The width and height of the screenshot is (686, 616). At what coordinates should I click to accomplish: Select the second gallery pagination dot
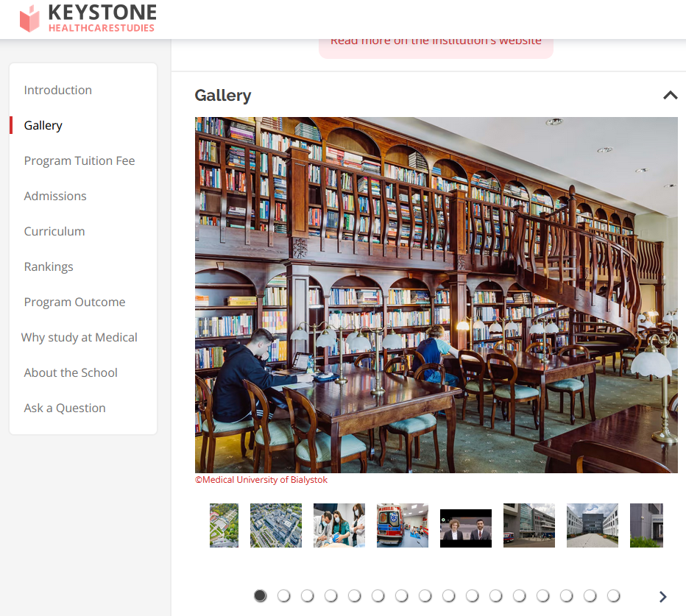click(283, 596)
